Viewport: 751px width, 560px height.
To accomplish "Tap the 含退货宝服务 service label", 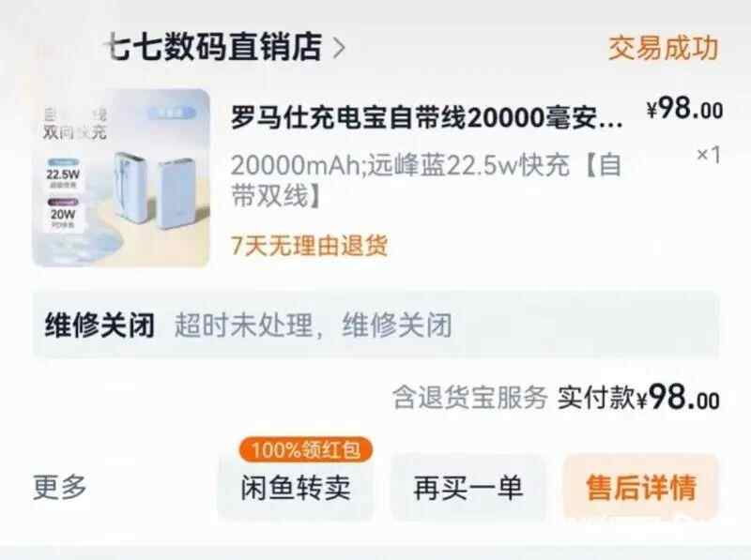I will pyautogui.click(x=470, y=398).
